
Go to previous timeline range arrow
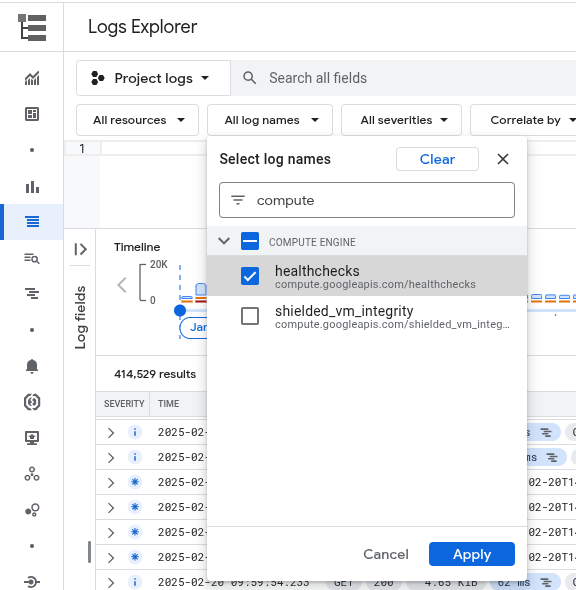pyautogui.click(x=122, y=285)
